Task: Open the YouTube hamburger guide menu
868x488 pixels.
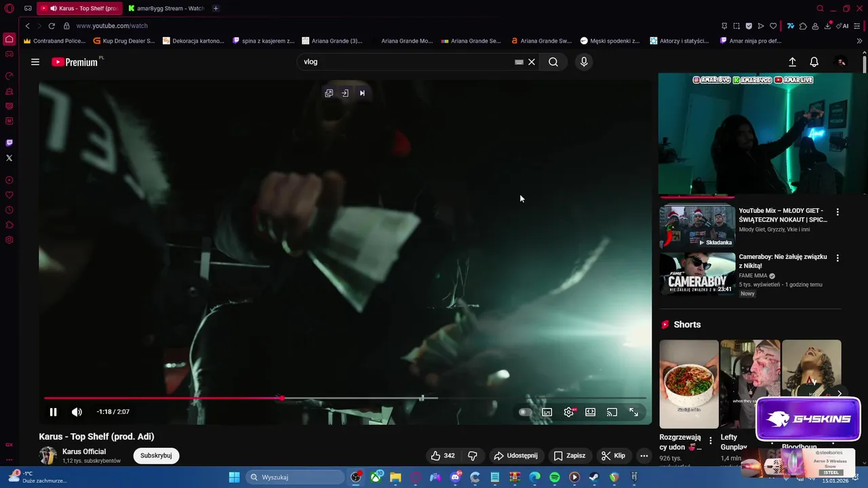Action: (x=35, y=62)
